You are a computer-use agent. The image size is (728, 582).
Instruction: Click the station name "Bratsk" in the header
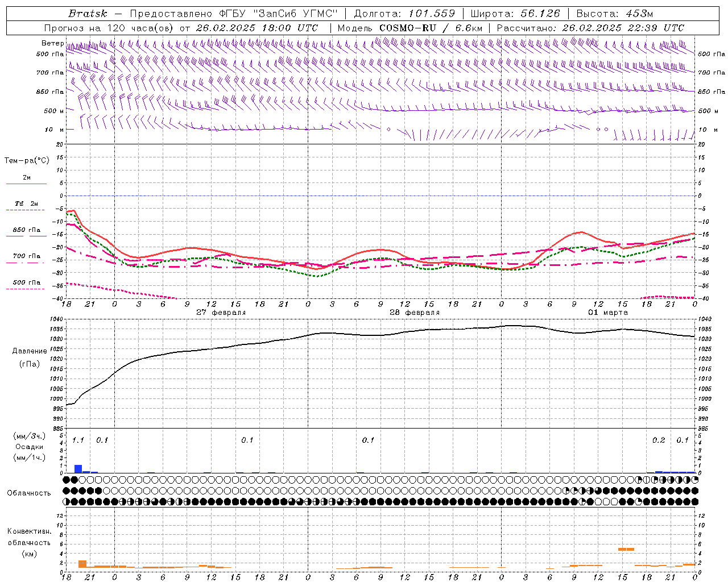[88, 14]
